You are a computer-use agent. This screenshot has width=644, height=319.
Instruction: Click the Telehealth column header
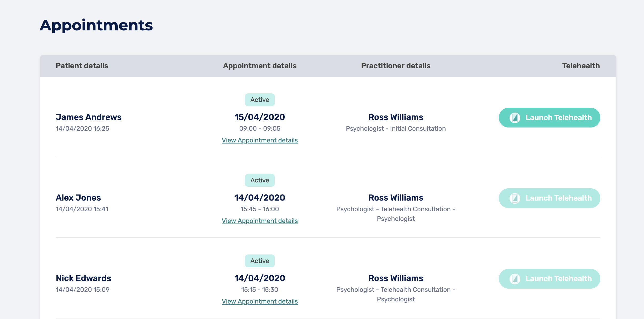coord(581,66)
